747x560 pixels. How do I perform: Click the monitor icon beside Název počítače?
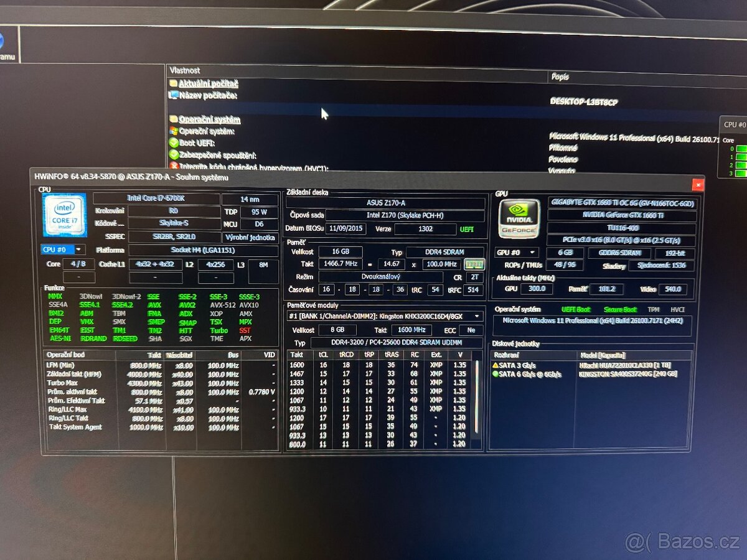174,95
